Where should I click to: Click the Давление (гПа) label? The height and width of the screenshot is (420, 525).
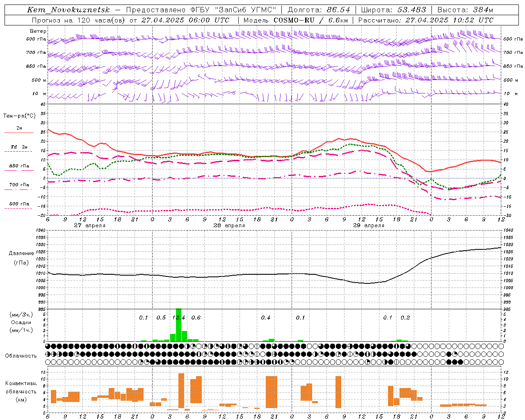(21, 258)
